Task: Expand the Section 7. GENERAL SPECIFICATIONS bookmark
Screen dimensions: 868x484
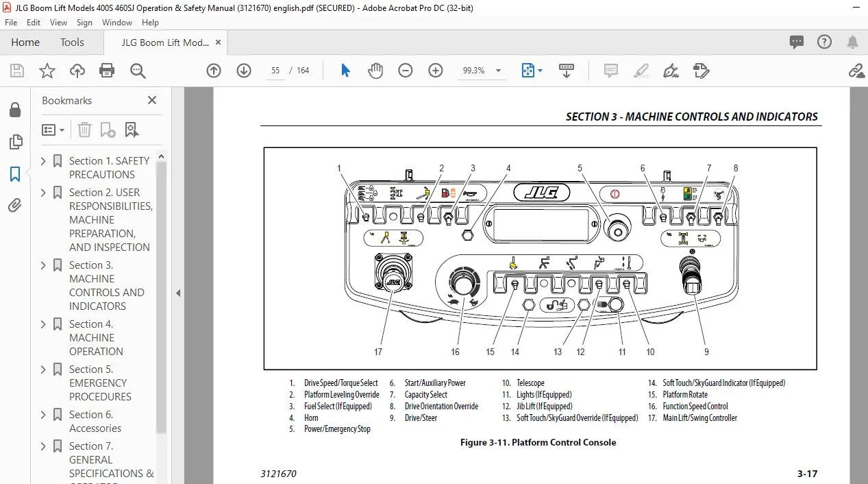Action: click(44, 446)
